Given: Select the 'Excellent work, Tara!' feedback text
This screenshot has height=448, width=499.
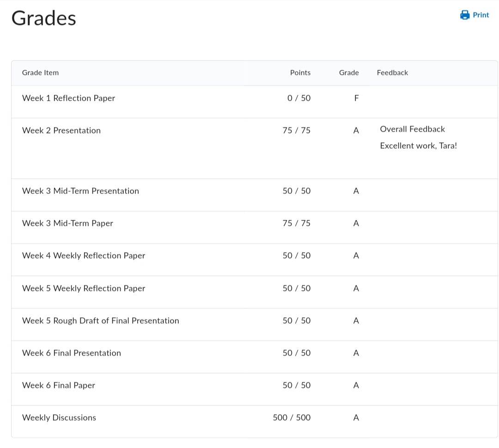Looking at the screenshot, I should (x=418, y=146).
